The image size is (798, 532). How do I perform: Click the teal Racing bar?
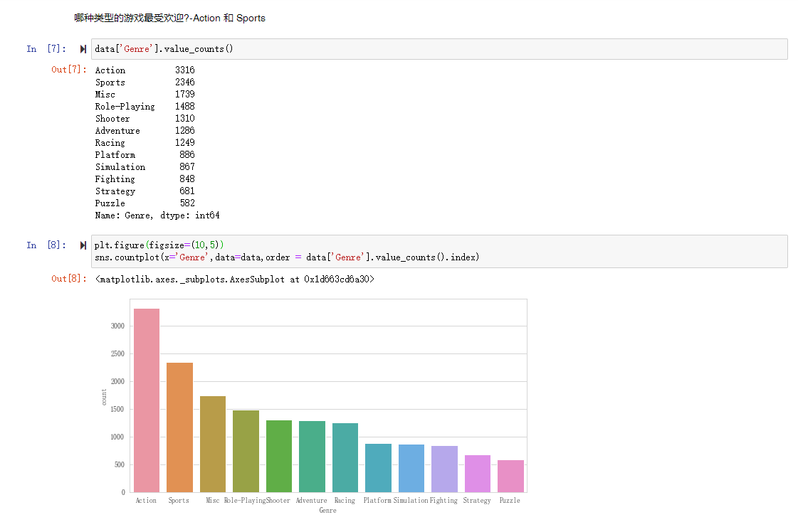[x=345, y=458]
